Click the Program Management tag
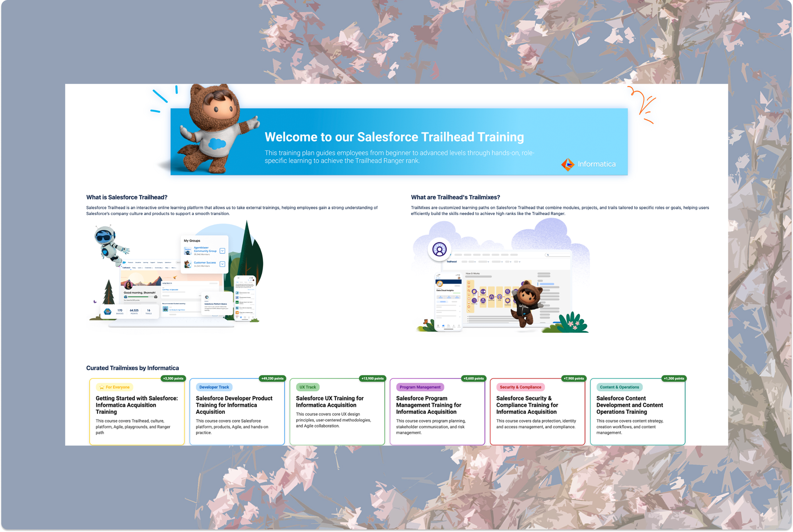The height and width of the screenshot is (532, 793). (420, 387)
